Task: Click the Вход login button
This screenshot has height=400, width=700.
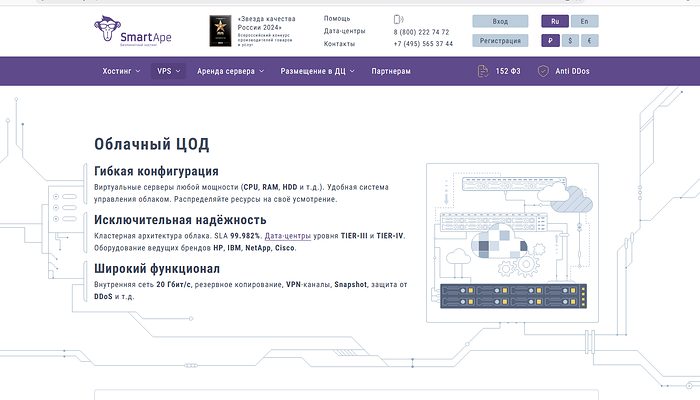Action: (500, 21)
